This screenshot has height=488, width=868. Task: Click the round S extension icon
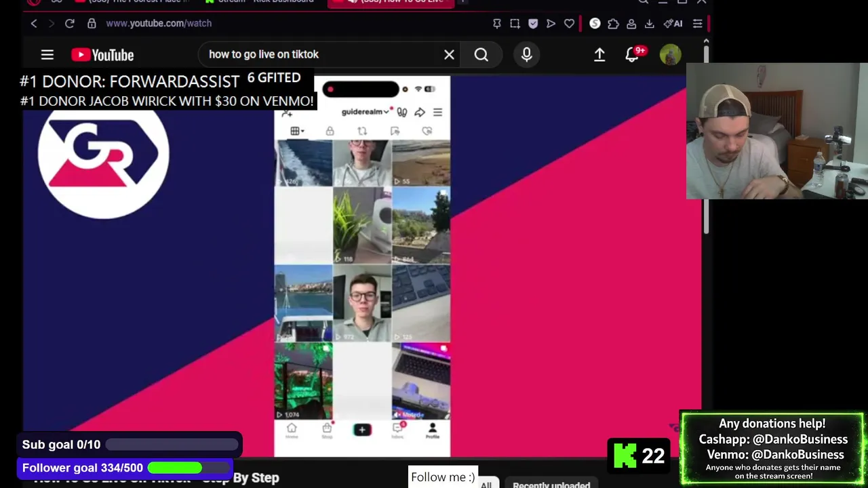pyautogui.click(x=595, y=23)
